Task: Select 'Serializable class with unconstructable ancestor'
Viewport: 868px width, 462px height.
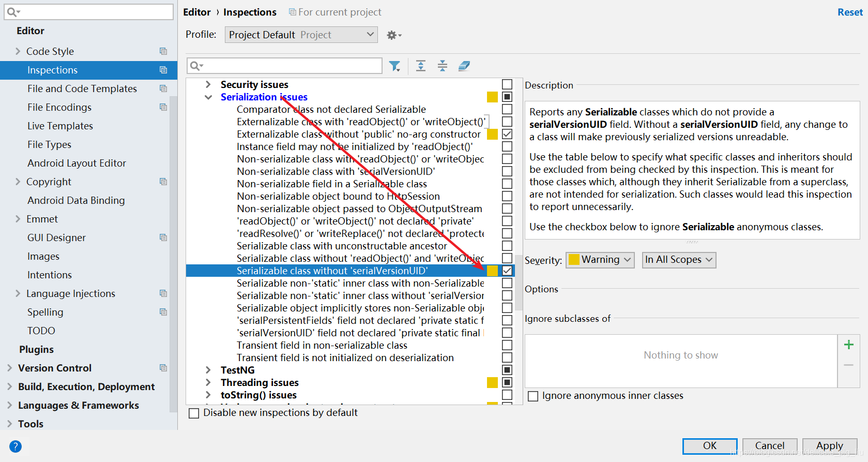Action: coord(342,246)
